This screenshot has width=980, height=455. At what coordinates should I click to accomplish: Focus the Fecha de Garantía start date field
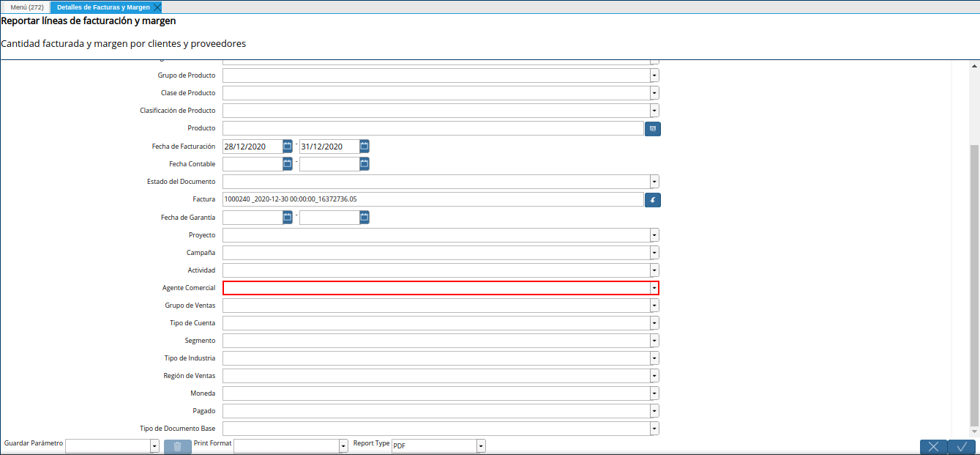click(x=253, y=218)
